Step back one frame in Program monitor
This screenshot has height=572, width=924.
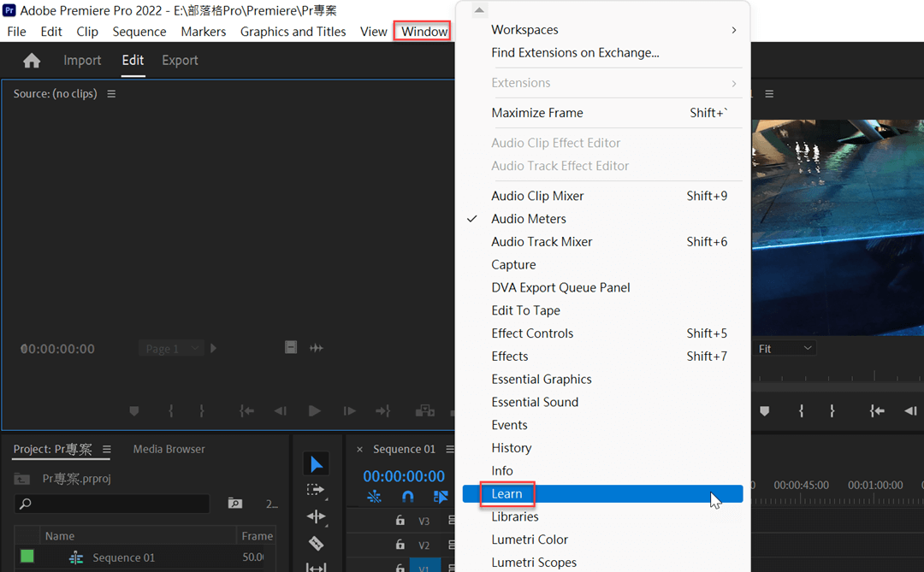pos(910,410)
